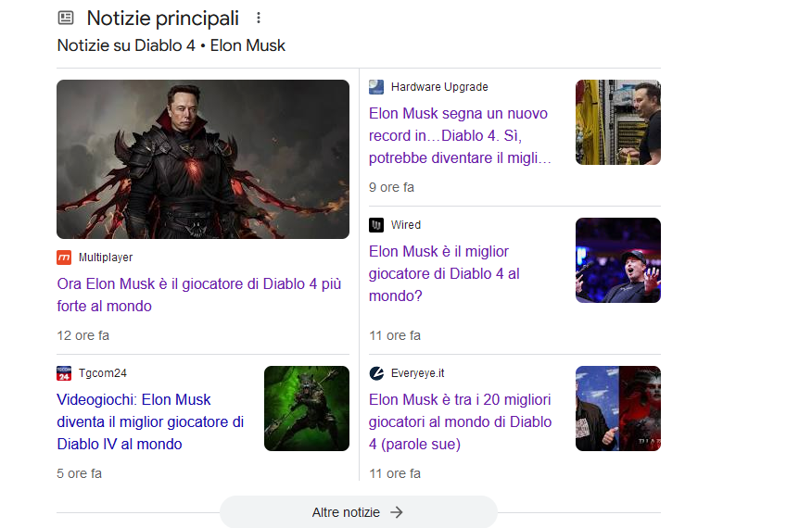Click the green Tgcom24 article thumbnail
The width and height of the screenshot is (812, 528).
tap(307, 409)
